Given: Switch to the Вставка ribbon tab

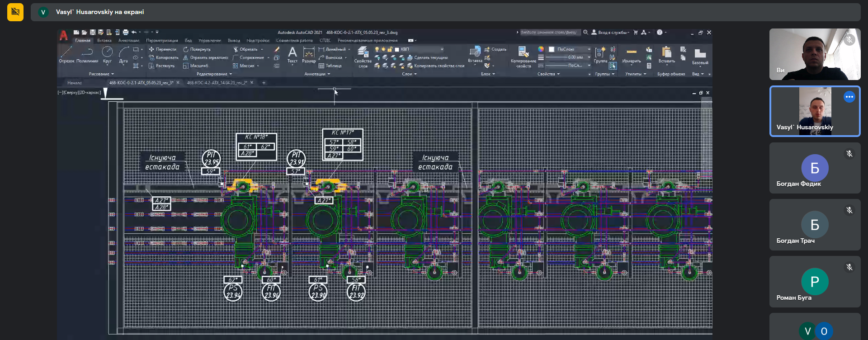Looking at the screenshot, I should 104,41.
